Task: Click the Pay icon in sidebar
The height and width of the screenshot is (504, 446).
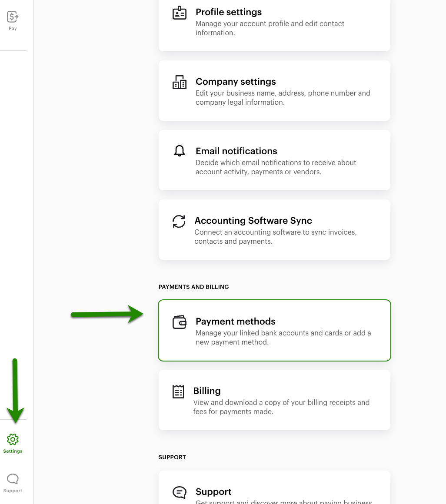Action: coord(13,17)
